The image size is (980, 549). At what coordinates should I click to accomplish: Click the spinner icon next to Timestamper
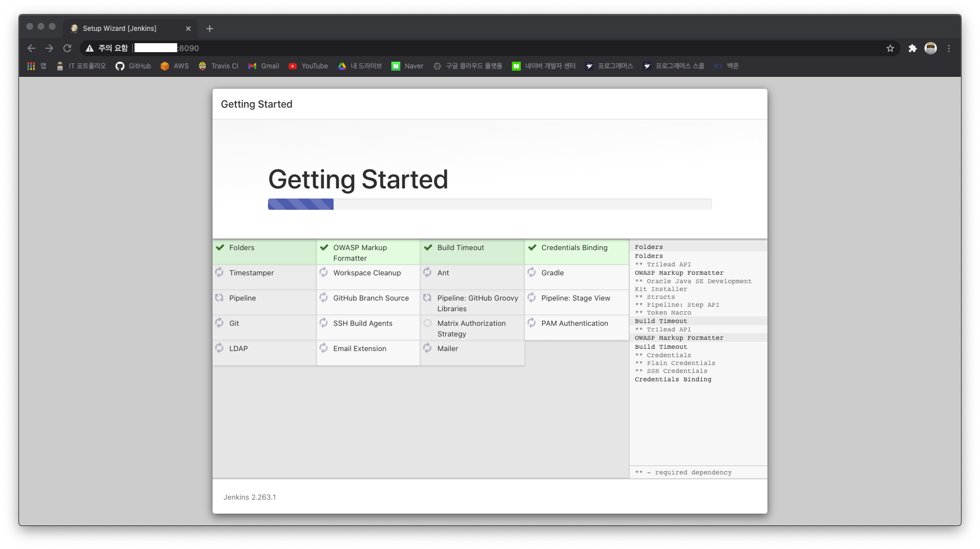tap(220, 273)
